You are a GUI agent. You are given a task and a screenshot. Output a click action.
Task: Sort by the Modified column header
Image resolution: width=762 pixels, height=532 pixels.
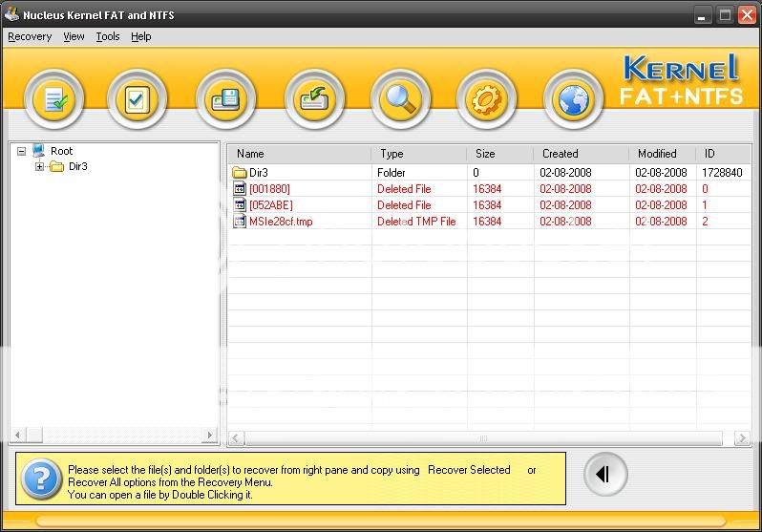tap(663, 154)
